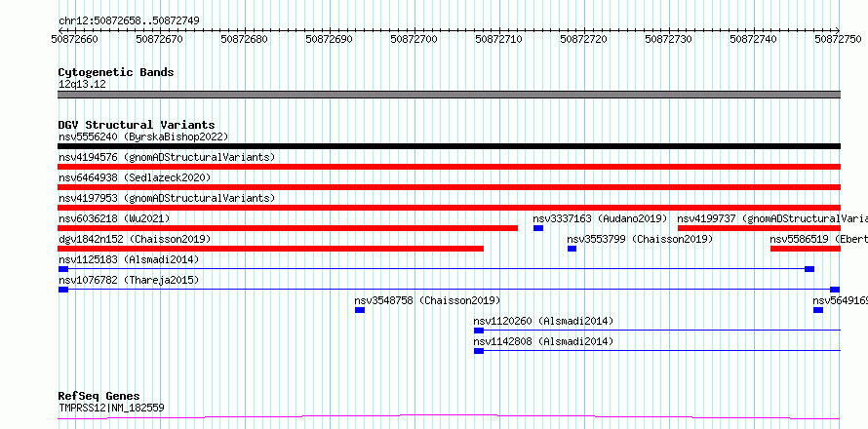The width and height of the screenshot is (868, 429).
Task: Click the DGV Structural Variants heading
Action: click(137, 125)
